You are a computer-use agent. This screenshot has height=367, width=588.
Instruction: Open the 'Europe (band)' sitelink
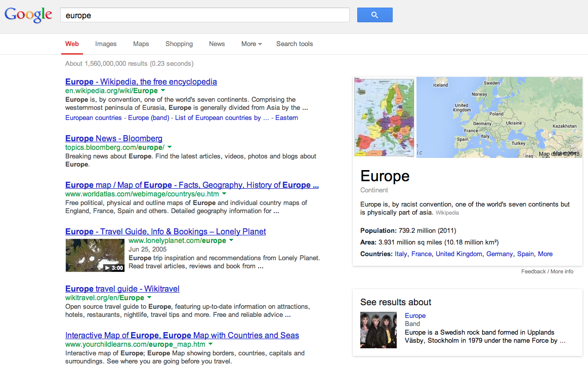point(148,118)
